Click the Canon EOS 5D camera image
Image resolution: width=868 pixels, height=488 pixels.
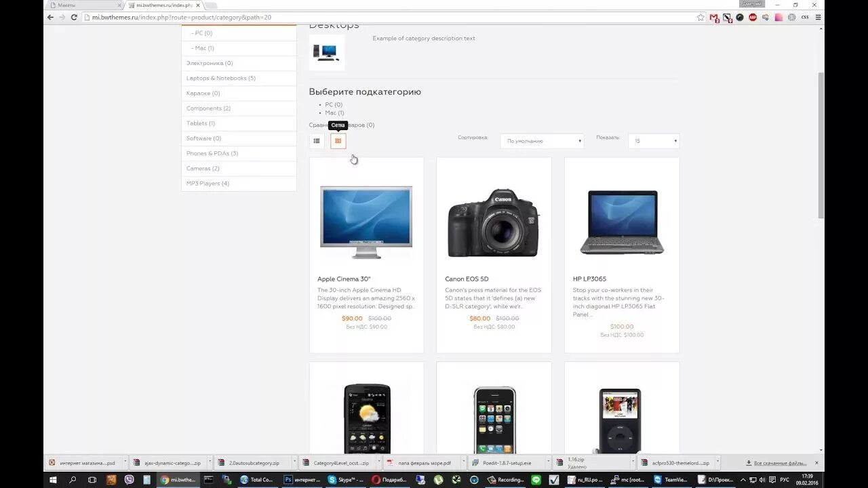point(494,223)
